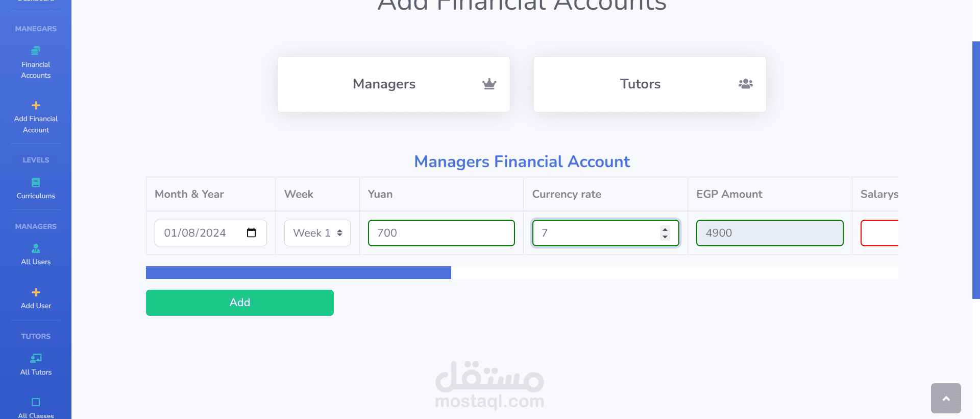Image resolution: width=980 pixels, height=419 pixels.
Task: Click the All Users person icon
Action: coord(36,248)
